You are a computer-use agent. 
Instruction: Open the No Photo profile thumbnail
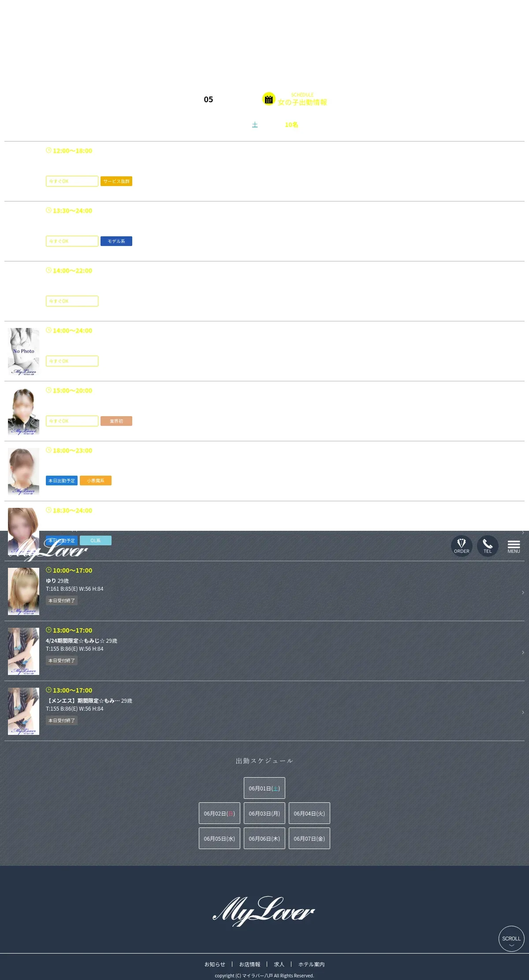click(23, 351)
